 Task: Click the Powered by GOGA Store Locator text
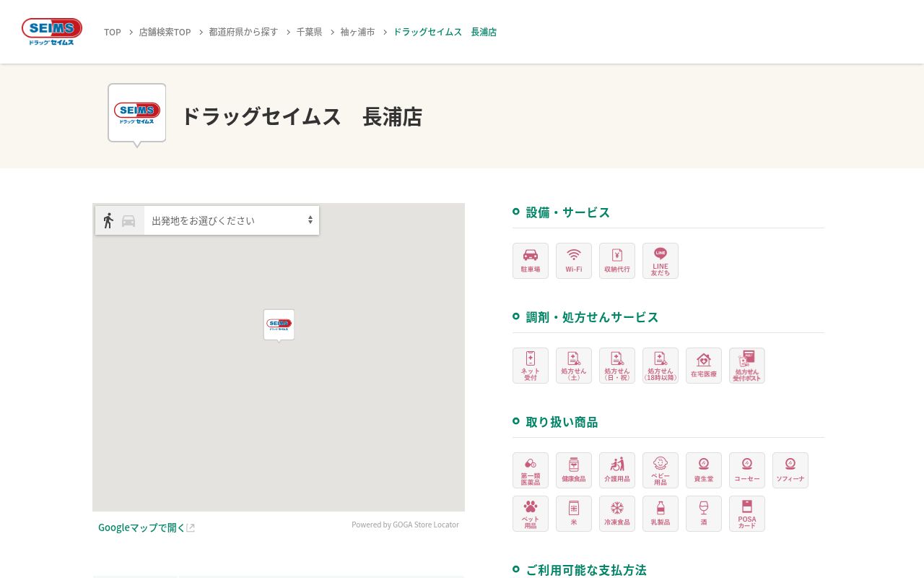[x=405, y=525]
